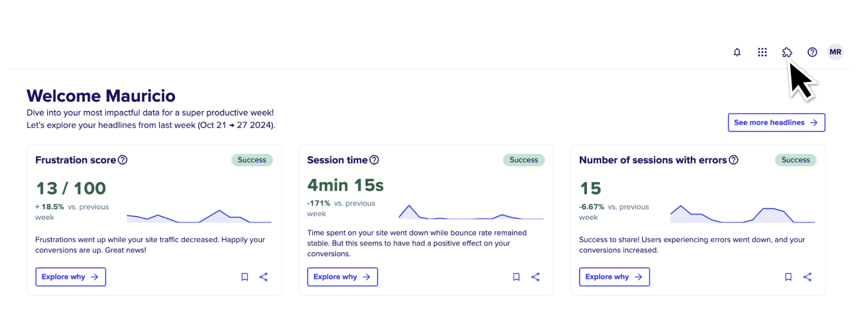Click the puzzle piece integrations icon
Image resolution: width=868 pixels, height=329 pixels.
point(787,52)
